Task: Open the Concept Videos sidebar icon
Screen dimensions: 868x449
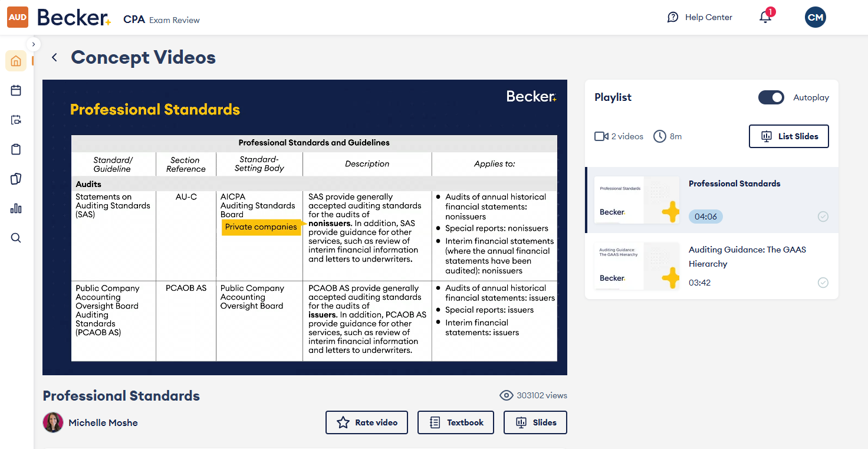Action: (15, 119)
